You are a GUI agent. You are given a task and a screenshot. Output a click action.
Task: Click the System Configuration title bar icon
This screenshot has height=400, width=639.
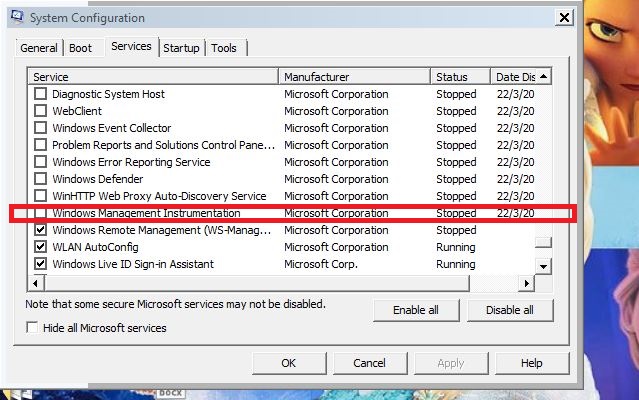17,18
